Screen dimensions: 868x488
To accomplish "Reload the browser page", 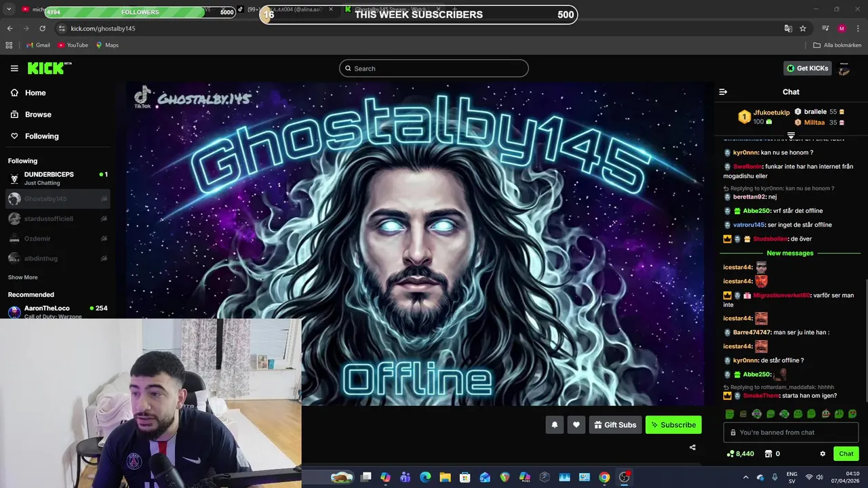I will tap(42, 28).
